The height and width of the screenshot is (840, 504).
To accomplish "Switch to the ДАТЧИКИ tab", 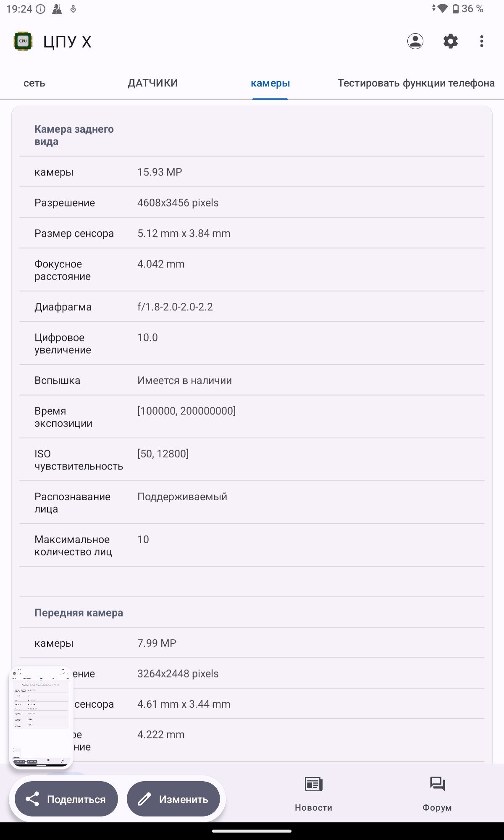I will coord(152,83).
